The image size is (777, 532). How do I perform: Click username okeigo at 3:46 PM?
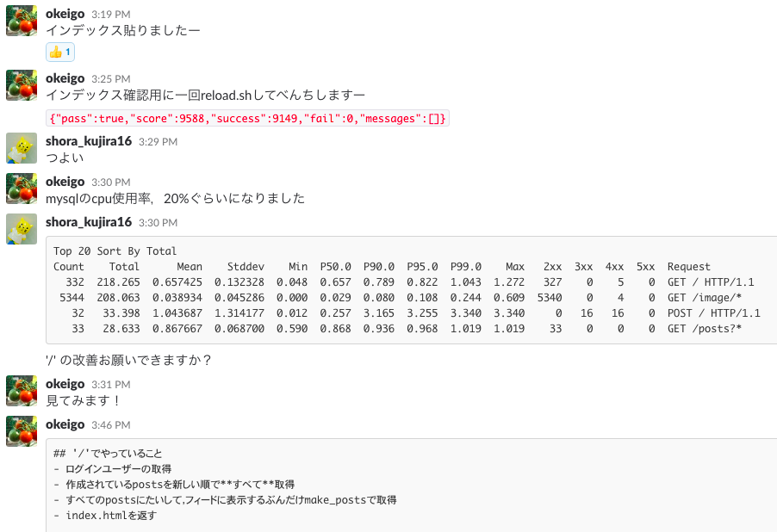(x=65, y=424)
